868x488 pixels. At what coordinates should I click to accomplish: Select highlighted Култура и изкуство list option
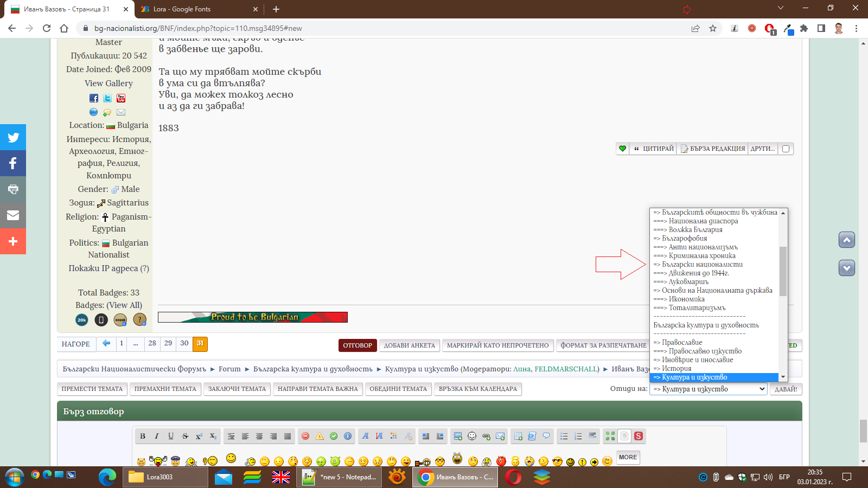pyautogui.click(x=714, y=377)
